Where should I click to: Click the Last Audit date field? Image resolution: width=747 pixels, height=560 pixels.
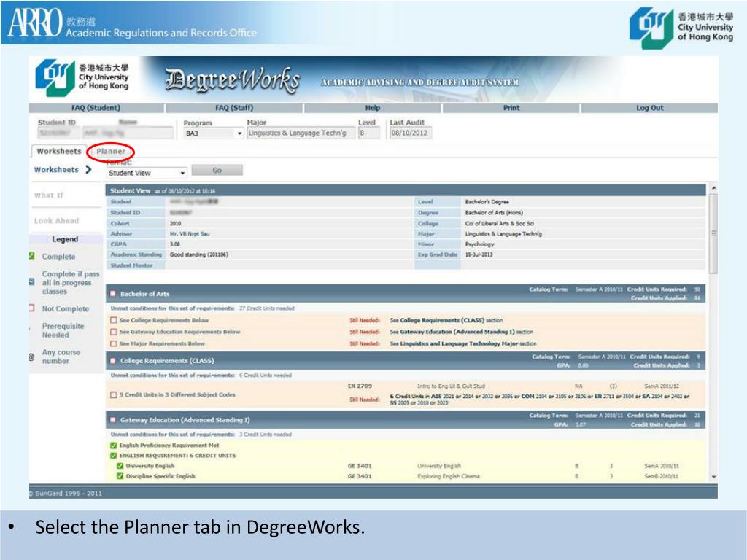coord(411,133)
